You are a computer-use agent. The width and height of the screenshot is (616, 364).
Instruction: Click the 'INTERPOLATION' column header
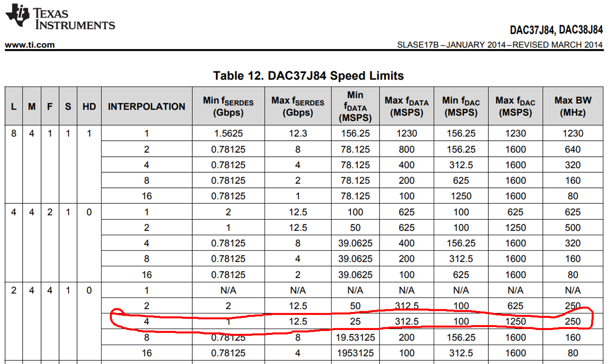tap(147, 107)
